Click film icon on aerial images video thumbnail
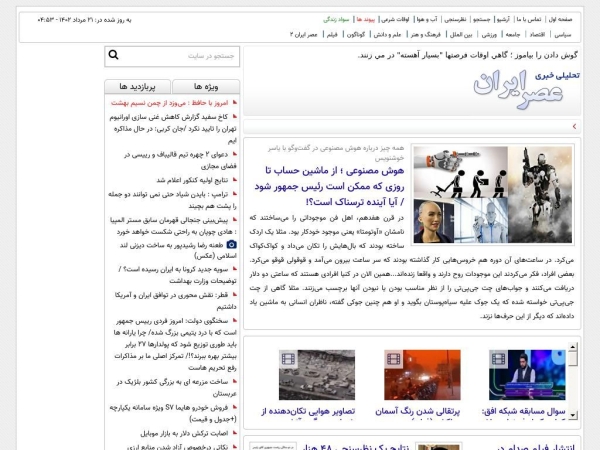This screenshot has width=600, height=450. [289, 359]
